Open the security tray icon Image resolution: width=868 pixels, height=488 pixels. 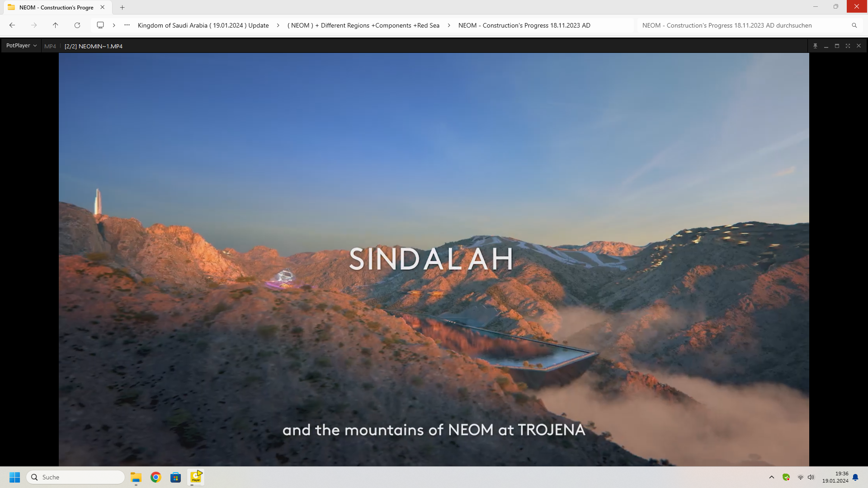[786, 477]
